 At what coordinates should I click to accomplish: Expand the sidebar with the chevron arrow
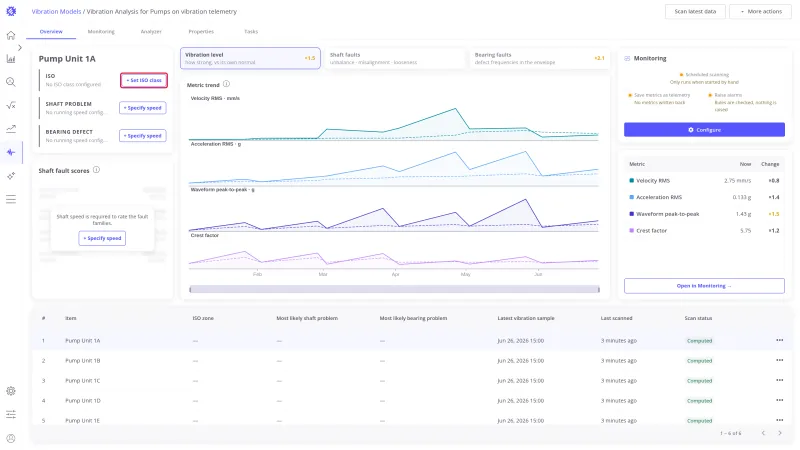20,47
